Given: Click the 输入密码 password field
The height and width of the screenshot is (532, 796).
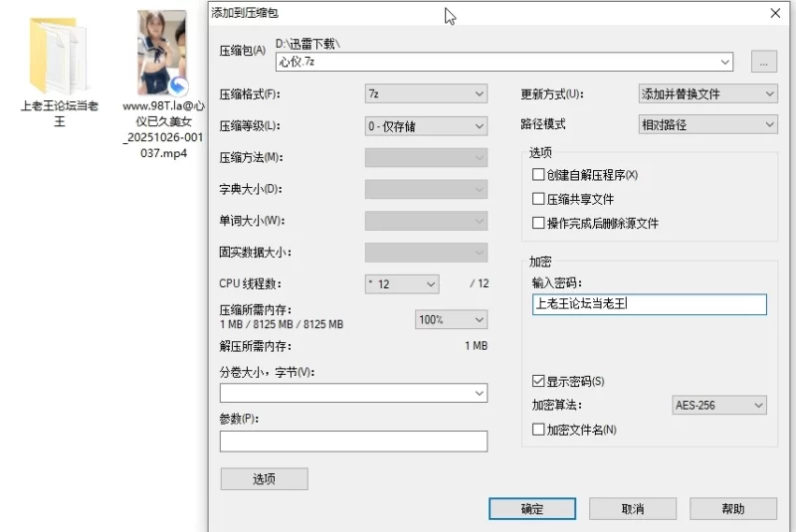Looking at the screenshot, I should (x=650, y=304).
